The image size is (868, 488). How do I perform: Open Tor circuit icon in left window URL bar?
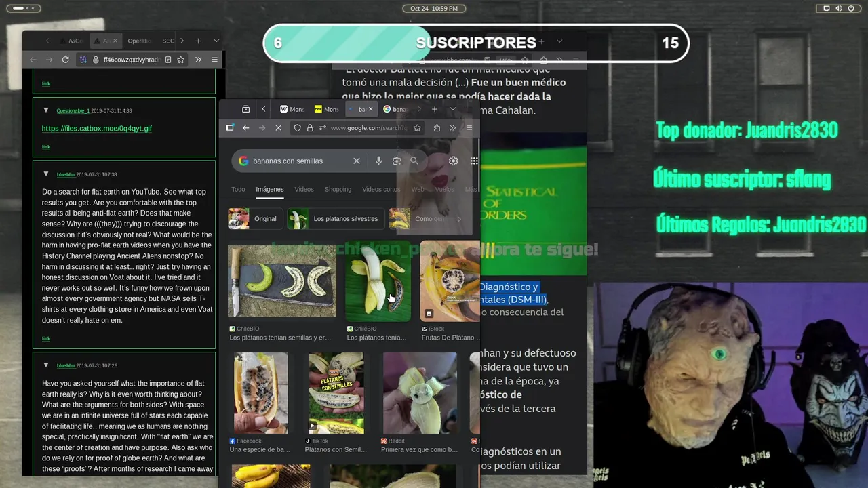click(83, 60)
